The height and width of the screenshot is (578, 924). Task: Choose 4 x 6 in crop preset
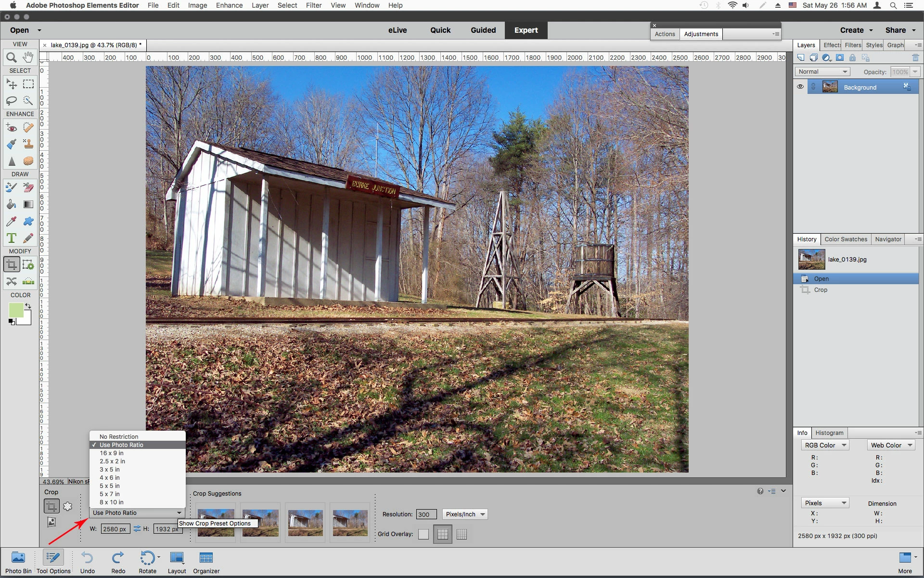(110, 478)
